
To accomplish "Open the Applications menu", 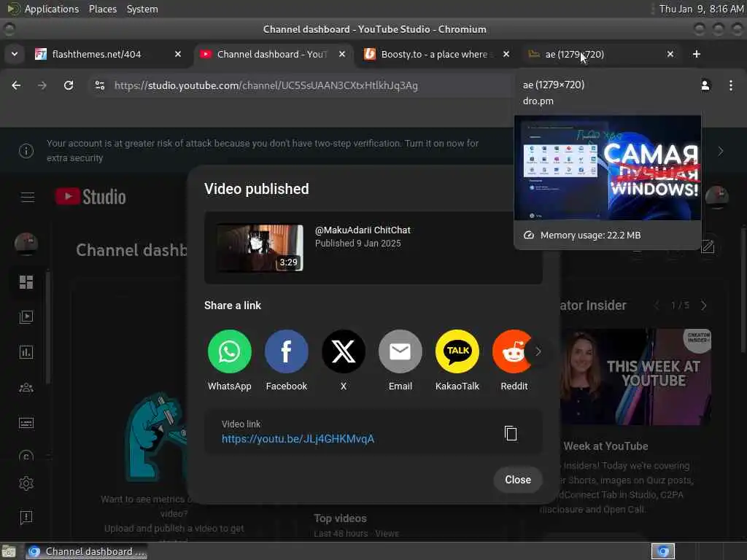I will click(x=52, y=9).
